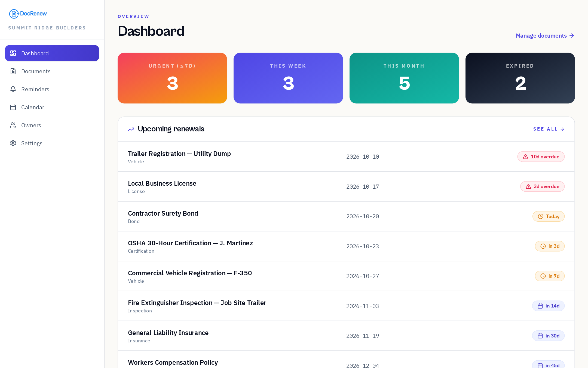Click the SEE ALL link

[x=549, y=129]
